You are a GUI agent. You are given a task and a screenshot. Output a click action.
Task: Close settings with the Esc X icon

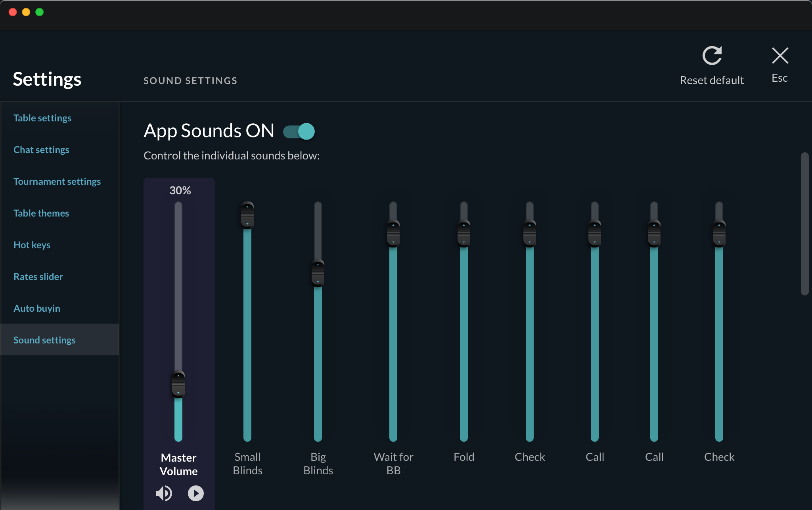point(780,56)
